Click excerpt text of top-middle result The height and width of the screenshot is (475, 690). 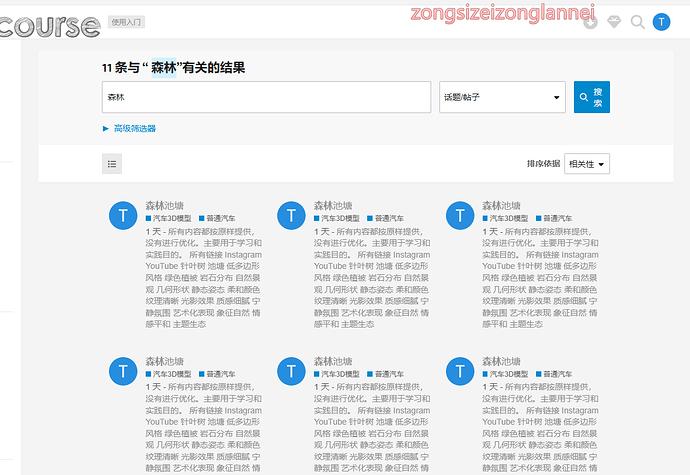[x=372, y=278]
